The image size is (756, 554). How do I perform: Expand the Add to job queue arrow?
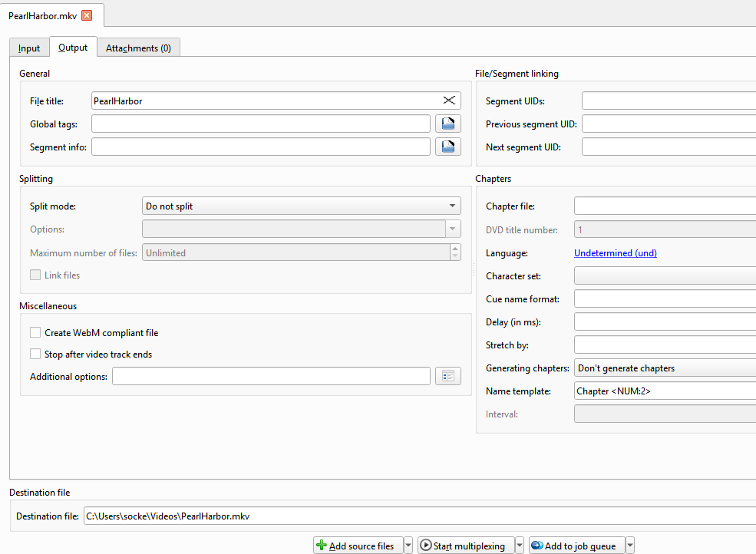pos(630,546)
